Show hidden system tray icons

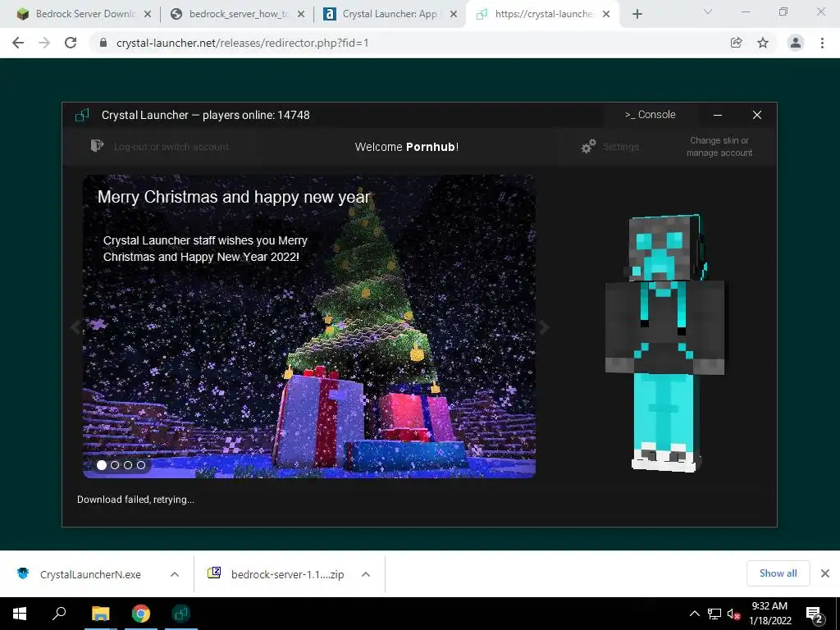click(x=694, y=614)
